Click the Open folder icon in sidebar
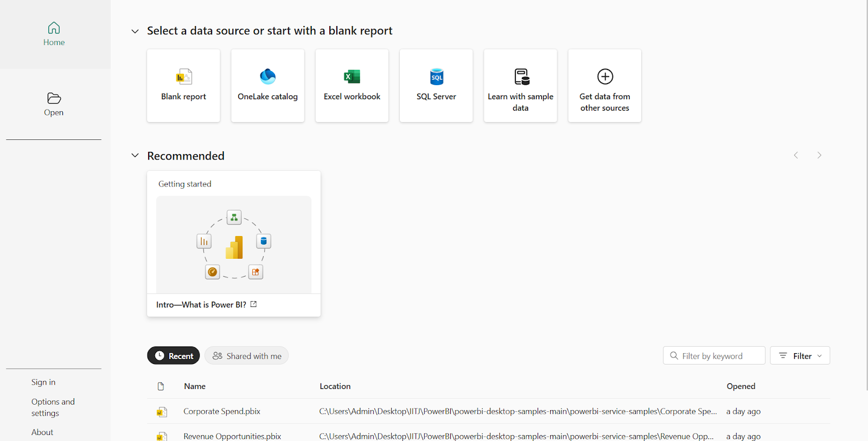 point(54,98)
